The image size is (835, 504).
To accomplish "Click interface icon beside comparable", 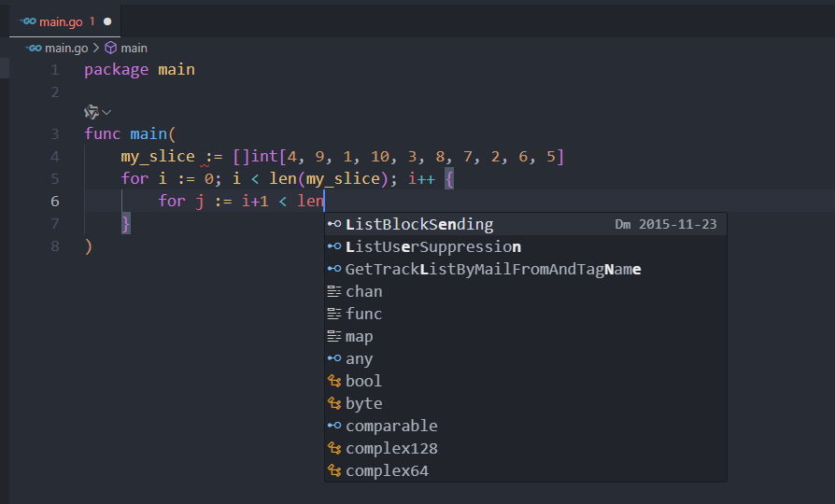I will click(334, 426).
